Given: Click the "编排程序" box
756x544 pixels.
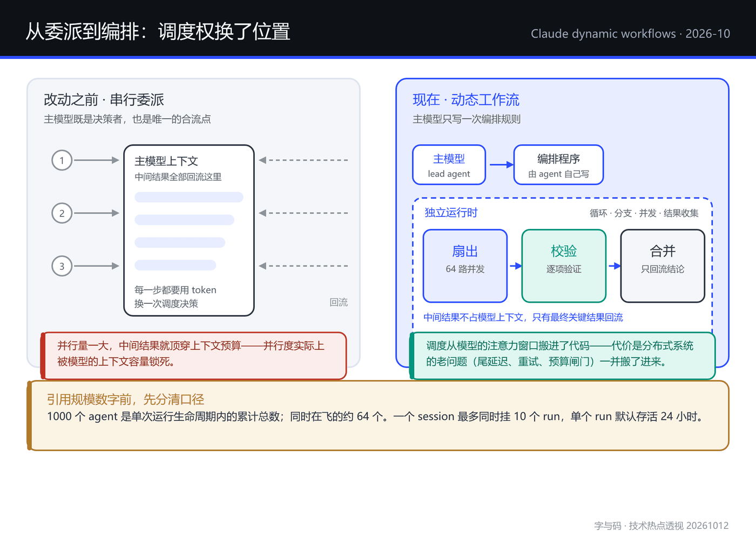Looking at the screenshot, I should (558, 165).
